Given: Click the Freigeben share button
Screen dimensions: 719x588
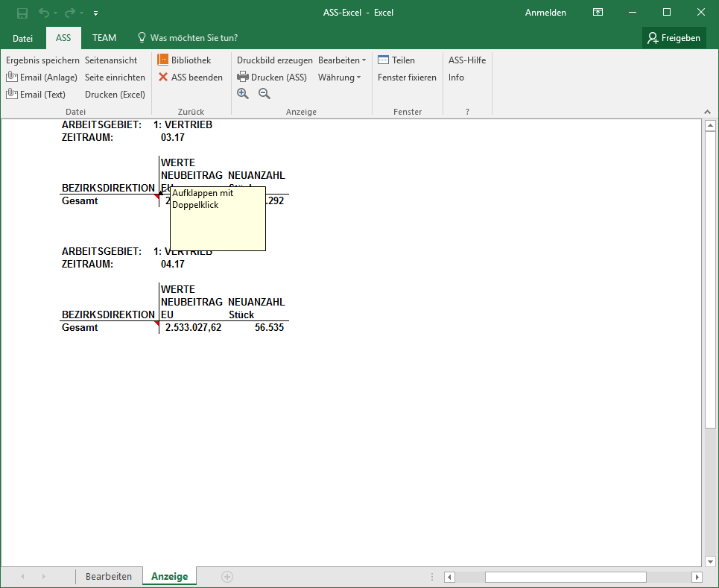Looking at the screenshot, I should (x=674, y=38).
